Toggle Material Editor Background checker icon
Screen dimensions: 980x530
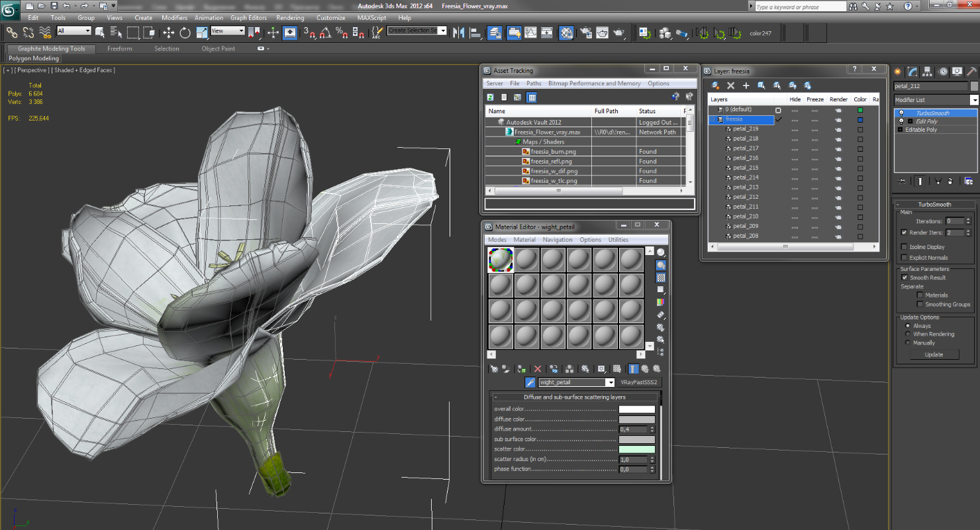coord(661,278)
